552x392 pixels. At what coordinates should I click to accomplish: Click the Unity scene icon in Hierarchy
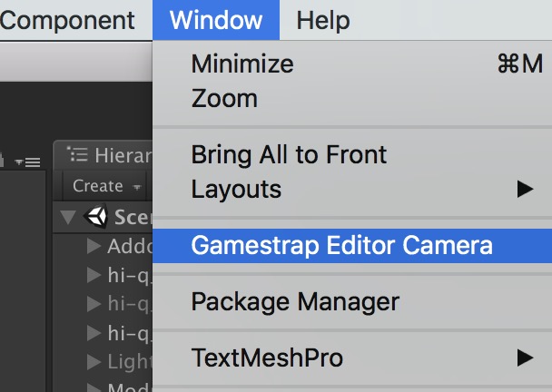coord(96,216)
